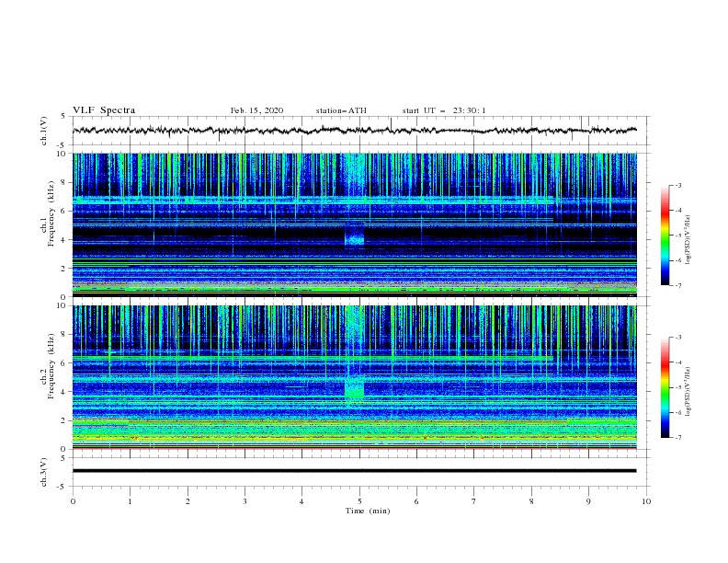Click the ch.2 color bar log(PSD) label
The image size is (728, 563).
[x=688, y=391]
